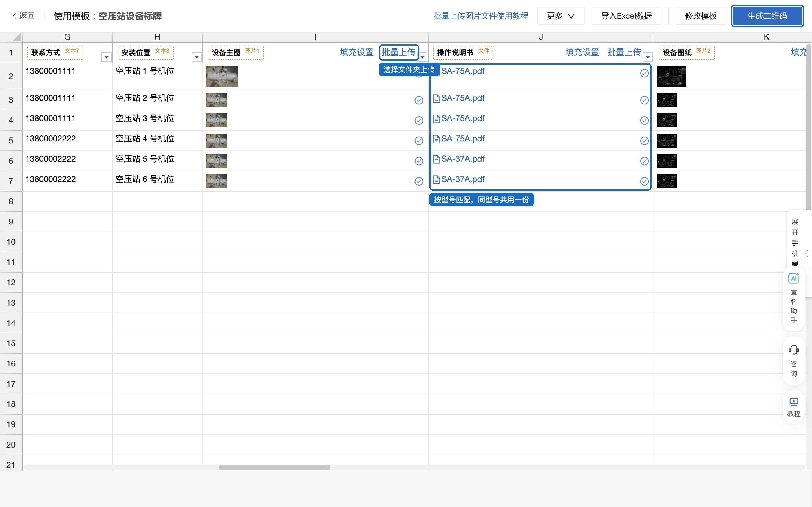The image size is (812, 507).
Task: Click the select-all corner of the sheet
Action: click(x=11, y=37)
